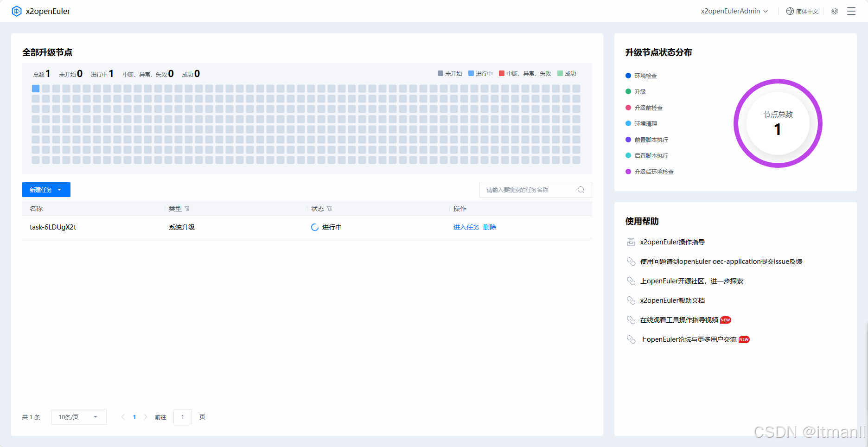Click link icon beside x2openEuler帮助文档

(x=631, y=300)
